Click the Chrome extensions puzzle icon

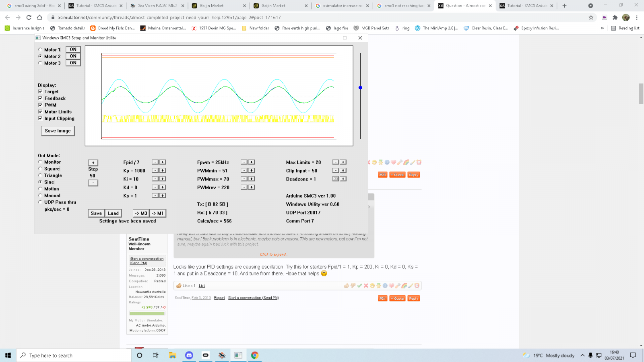point(615,17)
